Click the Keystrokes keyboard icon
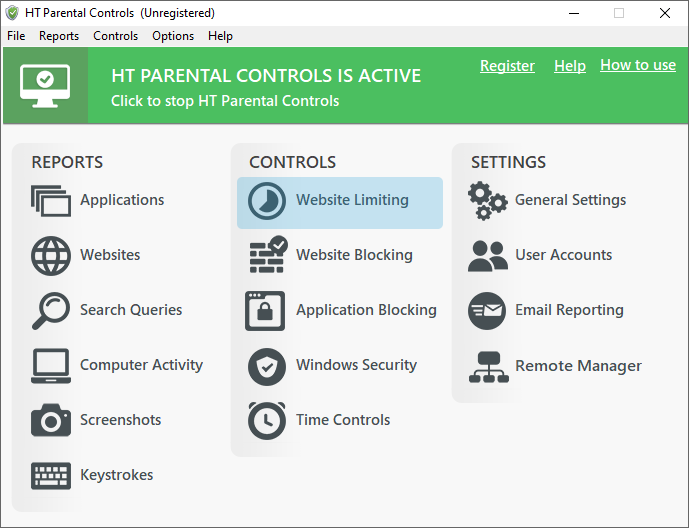The height and width of the screenshot is (528, 689). click(x=51, y=475)
